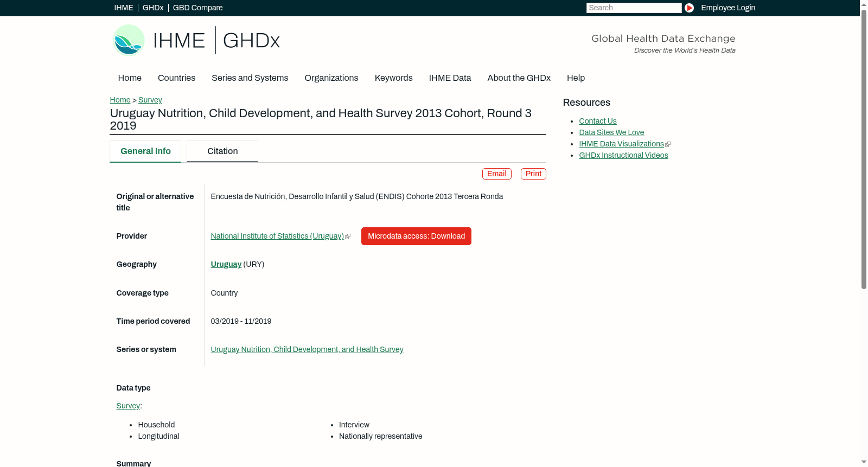Open IHME Data Visualizations link

coord(621,144)
